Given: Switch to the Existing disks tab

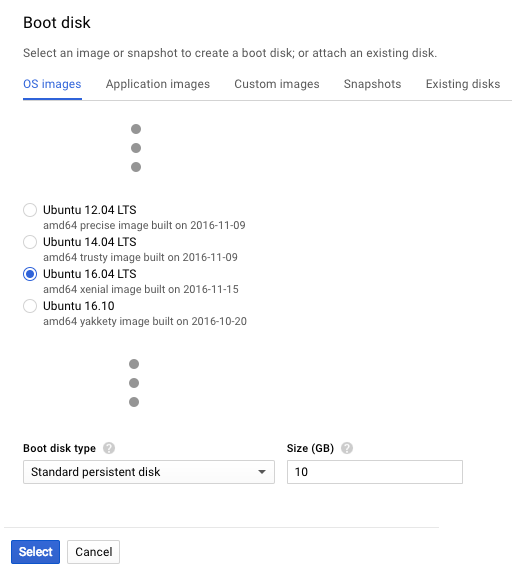Looking at the screenshot, I should tap(463, 84).
